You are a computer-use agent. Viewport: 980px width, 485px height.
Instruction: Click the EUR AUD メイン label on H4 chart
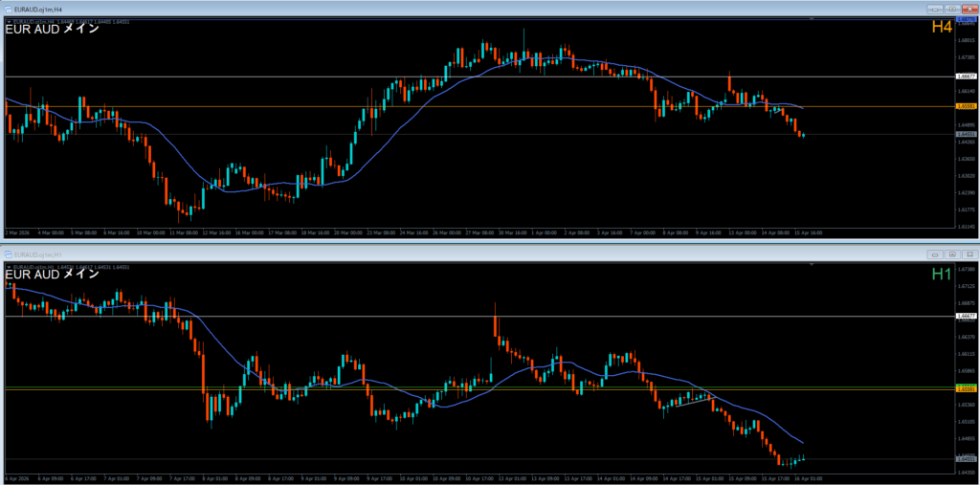coord(53,29)
